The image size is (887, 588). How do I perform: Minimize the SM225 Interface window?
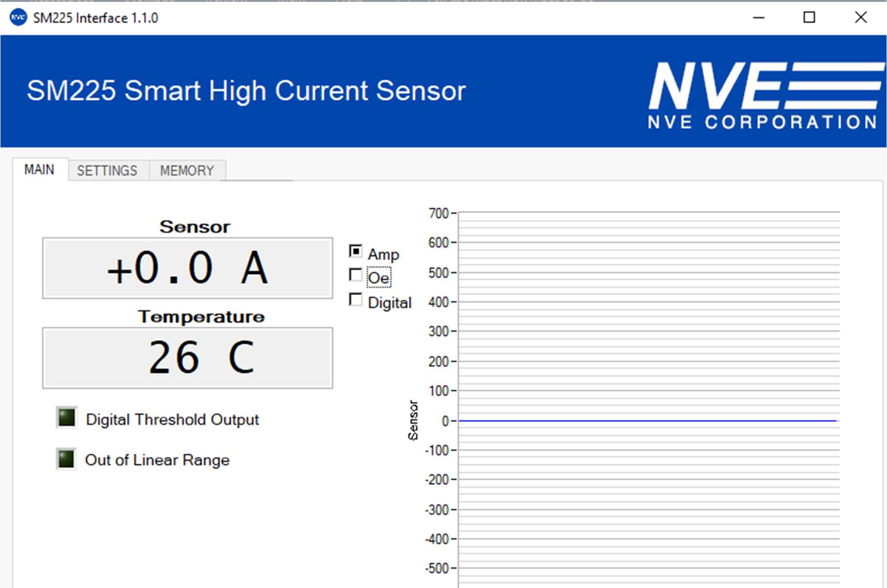(x=759, y=18)
